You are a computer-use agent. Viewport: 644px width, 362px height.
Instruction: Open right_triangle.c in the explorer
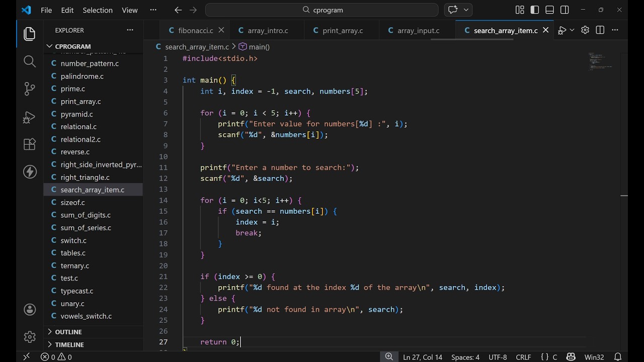(94, 177)
